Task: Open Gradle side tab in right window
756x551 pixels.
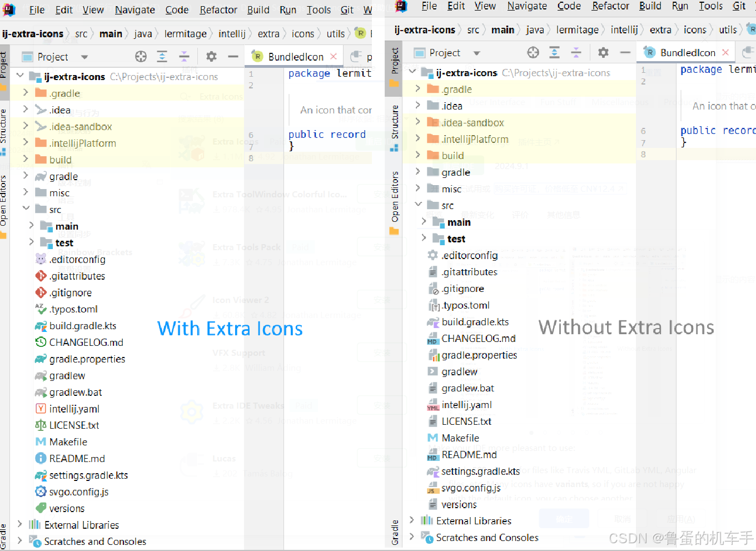Action: click(x=395, y=532)
